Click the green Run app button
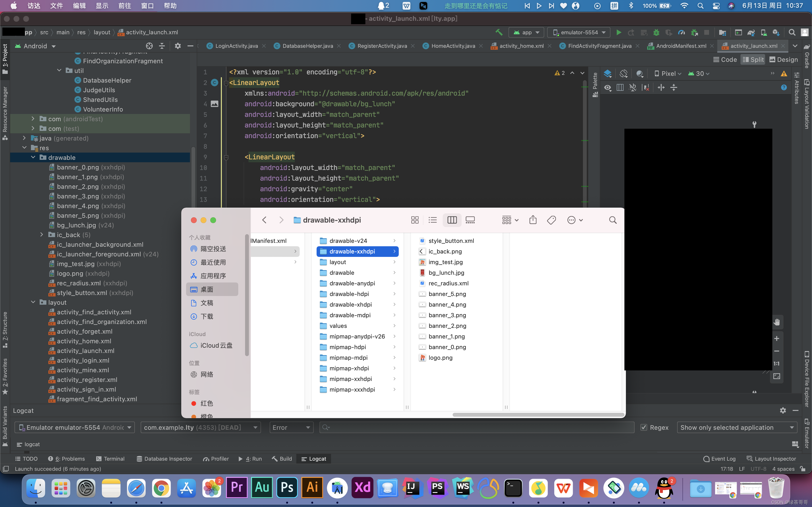Image resolution: width=812 pixels, height=507 pixels. pos(619,33)
